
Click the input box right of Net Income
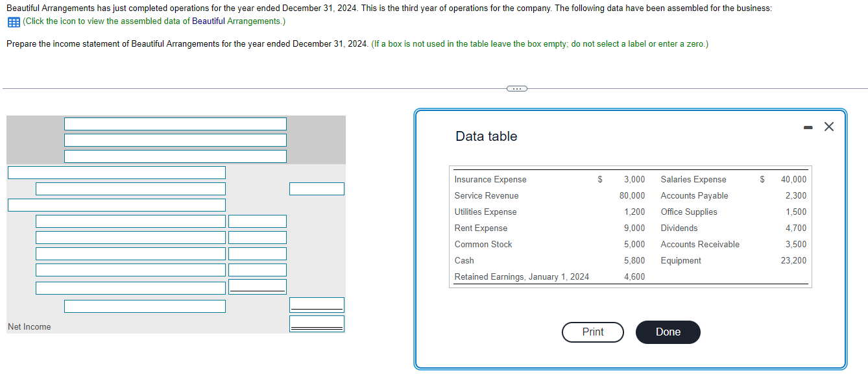(317, 324)
